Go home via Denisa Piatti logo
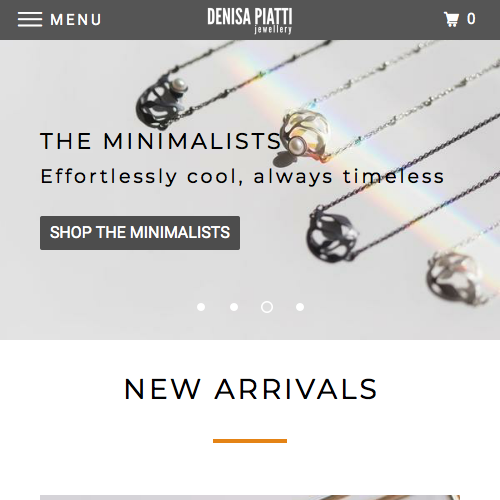500x500 pixels. [x=250, y=21]
